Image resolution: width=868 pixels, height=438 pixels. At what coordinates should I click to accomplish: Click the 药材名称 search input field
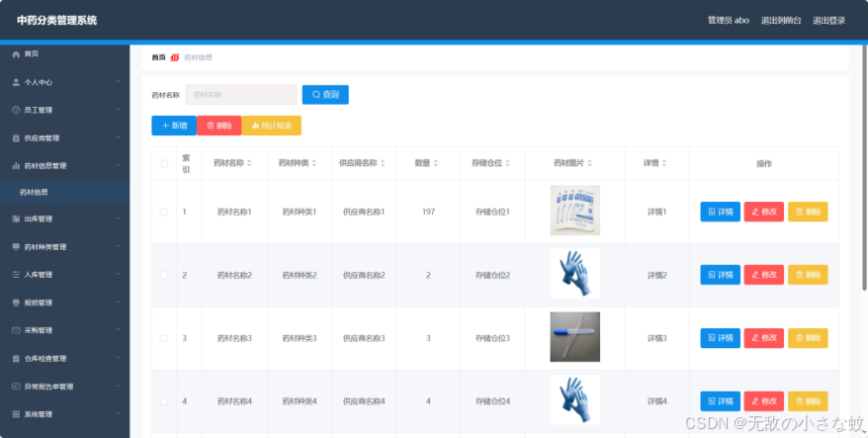241,95
